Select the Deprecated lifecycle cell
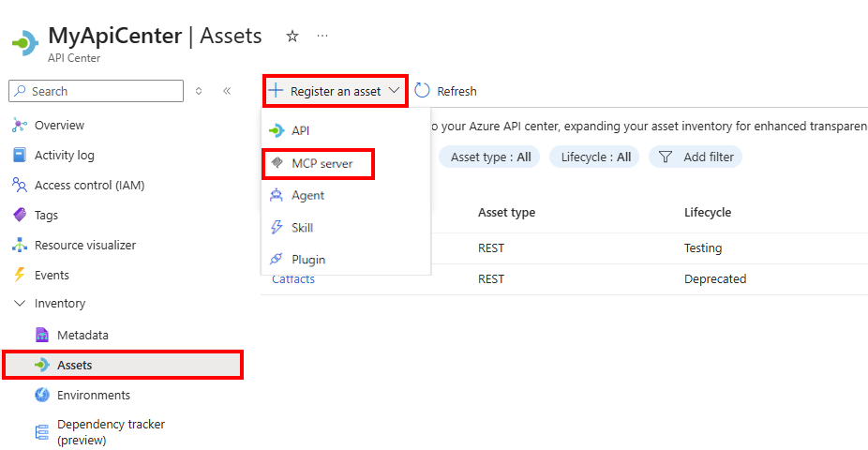Screen dimensions: 868x450 coord(715,279)
